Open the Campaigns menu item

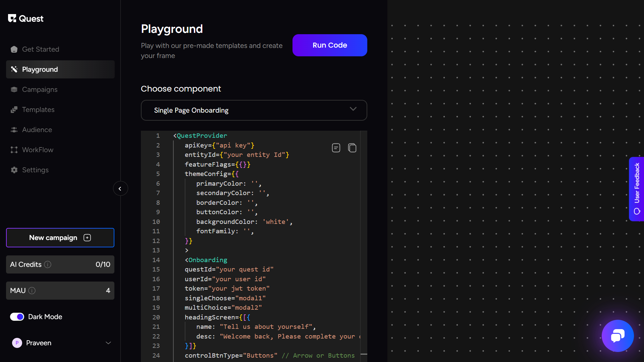click(x=40, y=89)
